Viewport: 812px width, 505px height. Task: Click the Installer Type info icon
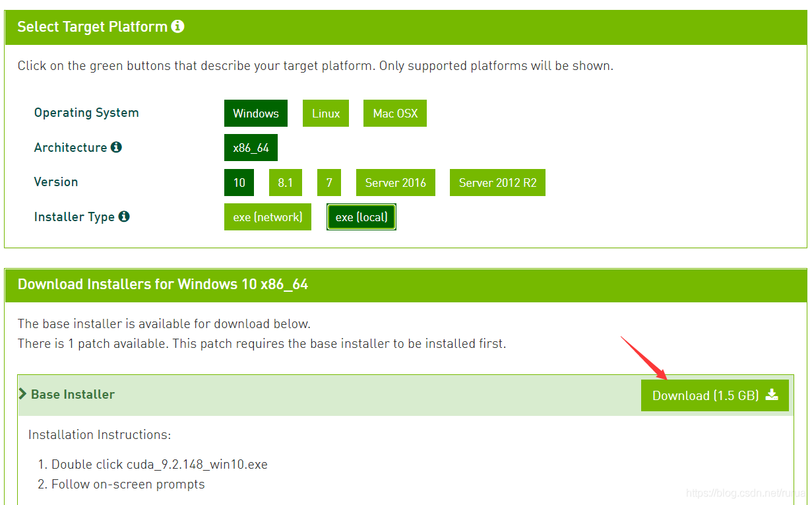[x=124, y=217]
